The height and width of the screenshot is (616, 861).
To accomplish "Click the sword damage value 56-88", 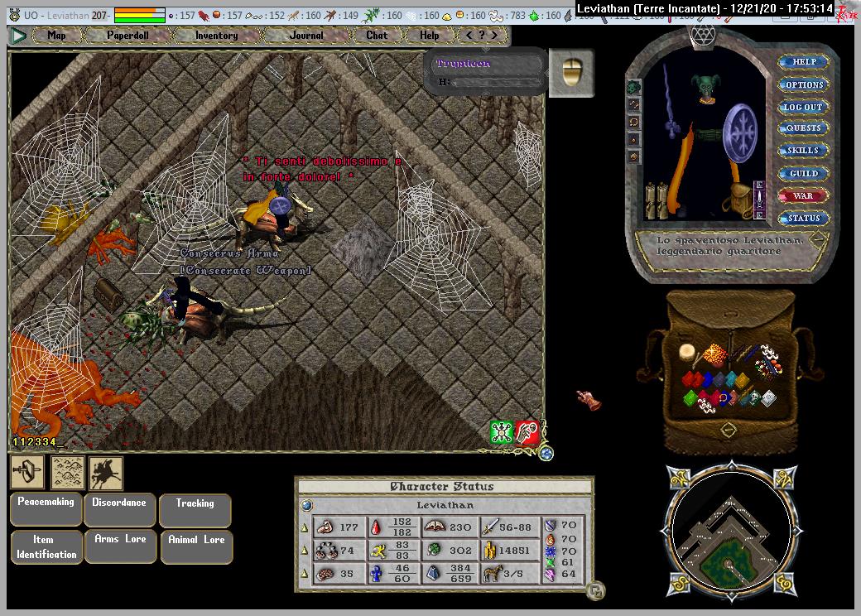I will [x=515, y=527].
